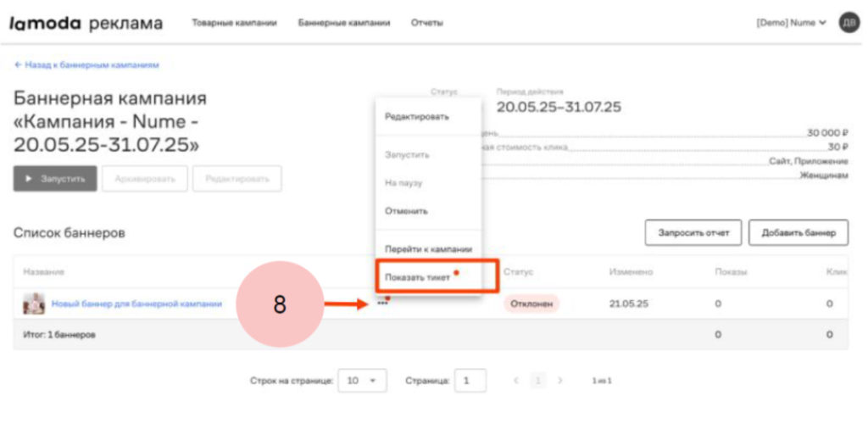Click the Страница page number input
Screen dimensions: 868x435
tap(470, 380)
